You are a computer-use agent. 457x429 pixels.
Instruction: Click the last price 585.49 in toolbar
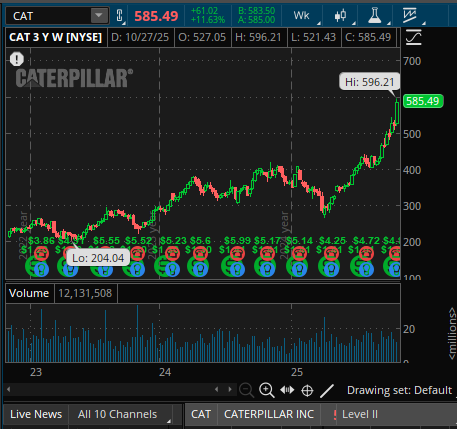point(156,16)
